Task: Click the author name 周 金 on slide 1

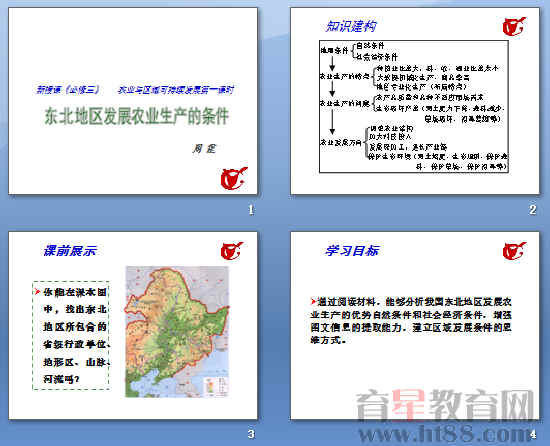Action: click(204, 149)
